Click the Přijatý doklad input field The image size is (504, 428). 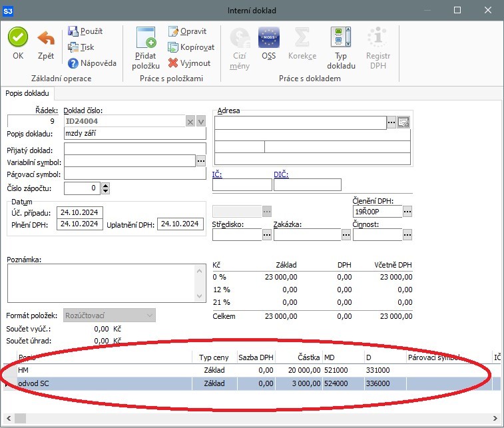click(135, 149)
